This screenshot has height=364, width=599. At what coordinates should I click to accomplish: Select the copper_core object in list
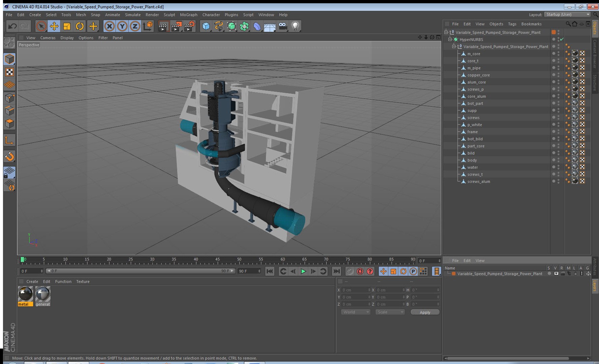tap(478, 75)
